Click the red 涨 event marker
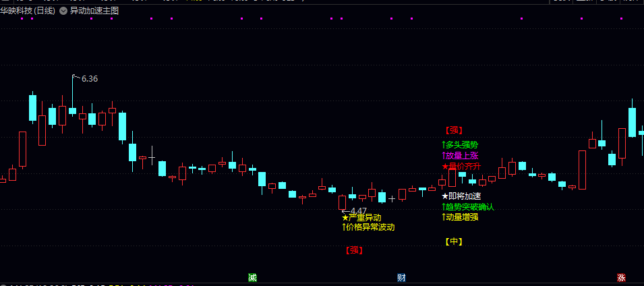 [x=622, y=278]
